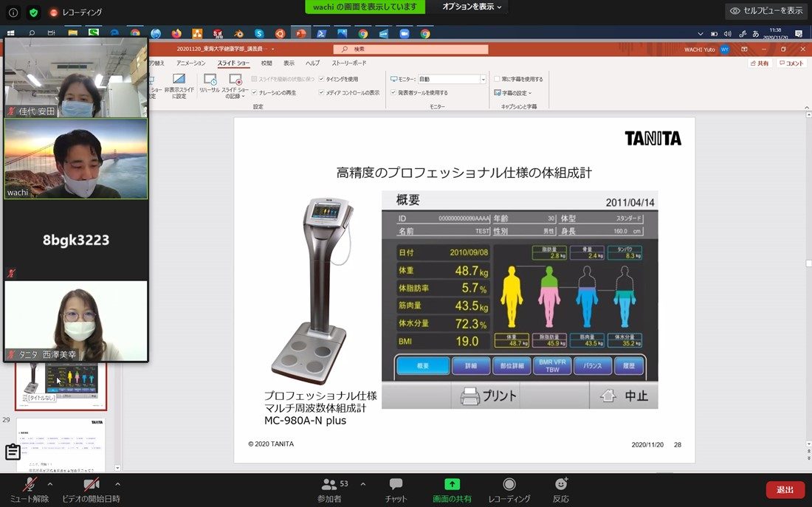Open the file name dropdown in PowerPoint title
The height and width of the screenshot is (507, 812).
[x=273, y=49]
